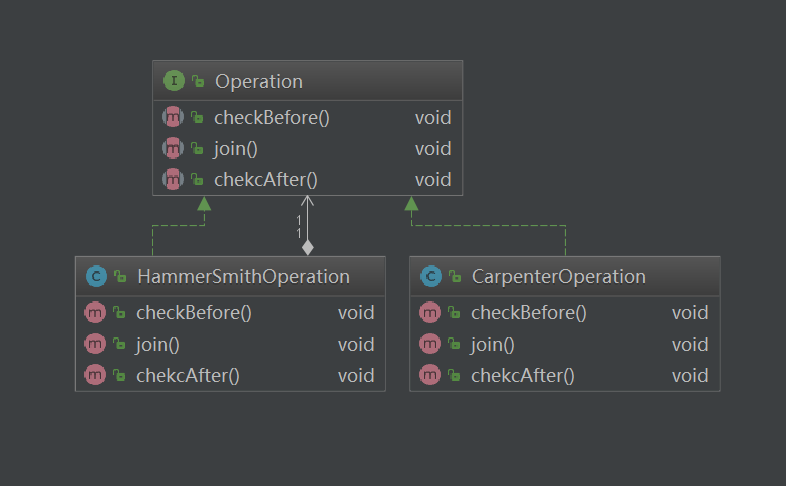The image size is (786, 486).
Task: Click the class icon beside CarpenterOperation
Action: [x=430, y=277]
